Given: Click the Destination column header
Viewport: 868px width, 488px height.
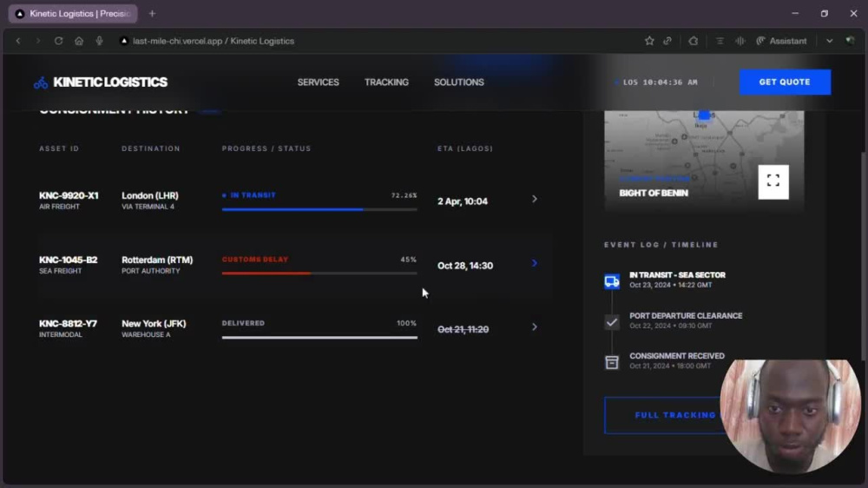Looking at the screenshot, I should point(151,148).
